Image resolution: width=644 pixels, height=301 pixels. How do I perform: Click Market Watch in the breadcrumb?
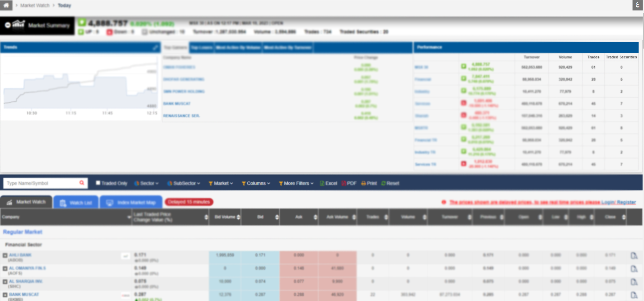pyautogui.click(x=35, y=5)
